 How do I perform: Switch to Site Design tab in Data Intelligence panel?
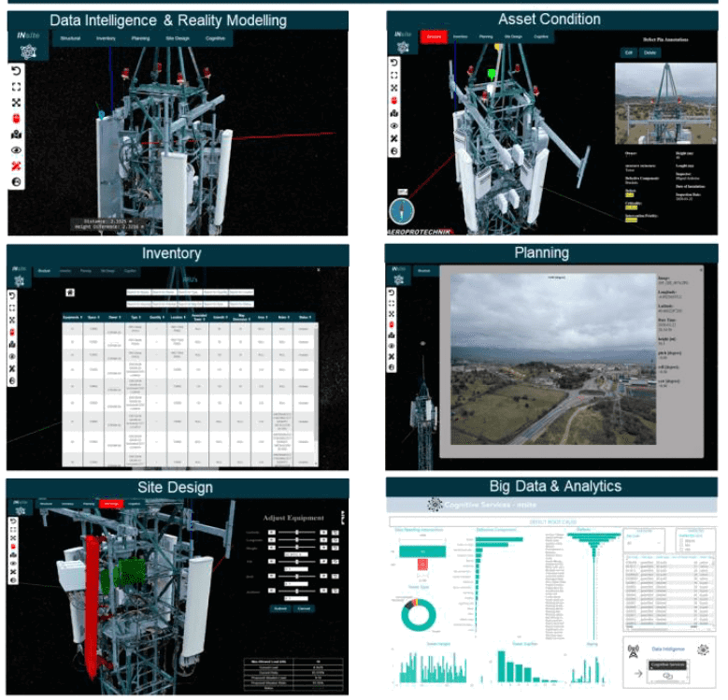pos(176,39)
